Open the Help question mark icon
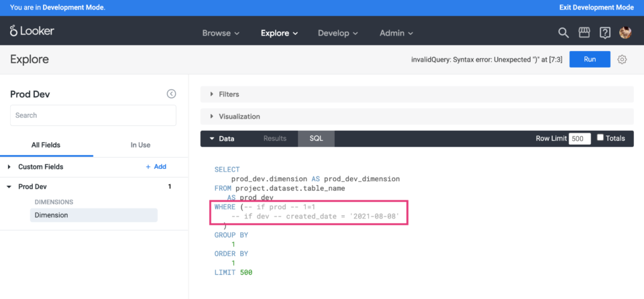Viewport: 644px width, 299px height. 604,33
